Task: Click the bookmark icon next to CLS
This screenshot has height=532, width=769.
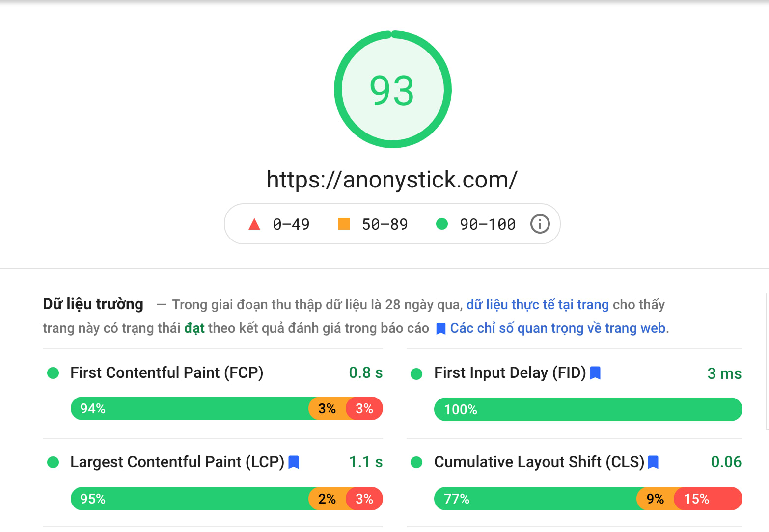Action: tap(653, 462)
